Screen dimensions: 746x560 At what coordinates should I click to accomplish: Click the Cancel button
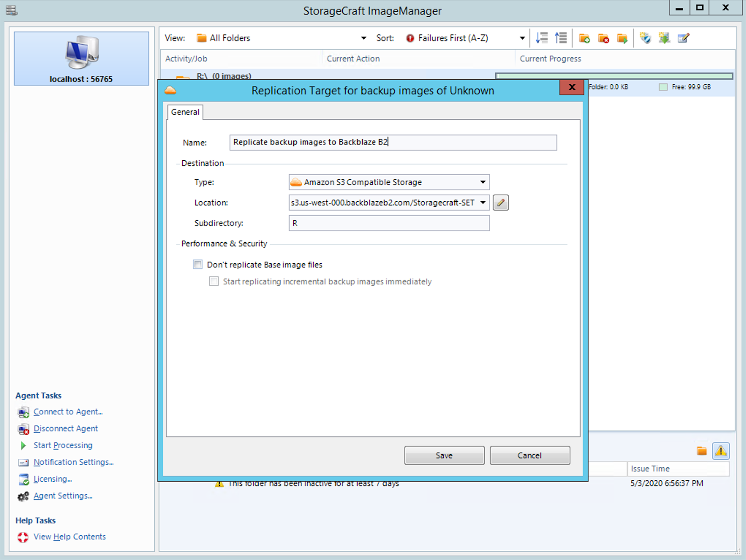(x=530, y=455)
